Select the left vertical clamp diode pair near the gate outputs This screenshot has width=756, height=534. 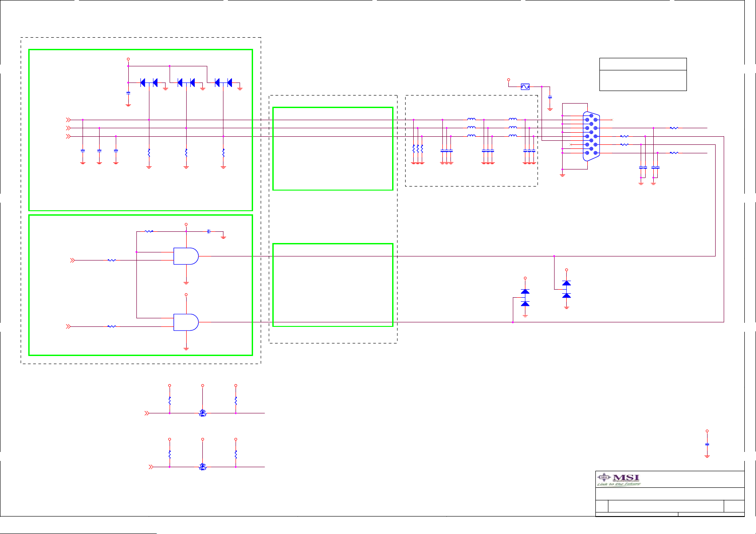[x=525, y=298]
